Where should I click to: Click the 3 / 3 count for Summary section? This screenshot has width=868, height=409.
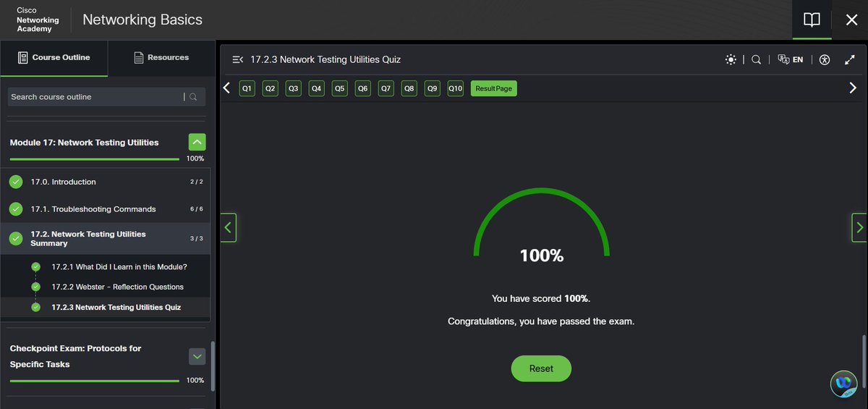tap(197, 239)
